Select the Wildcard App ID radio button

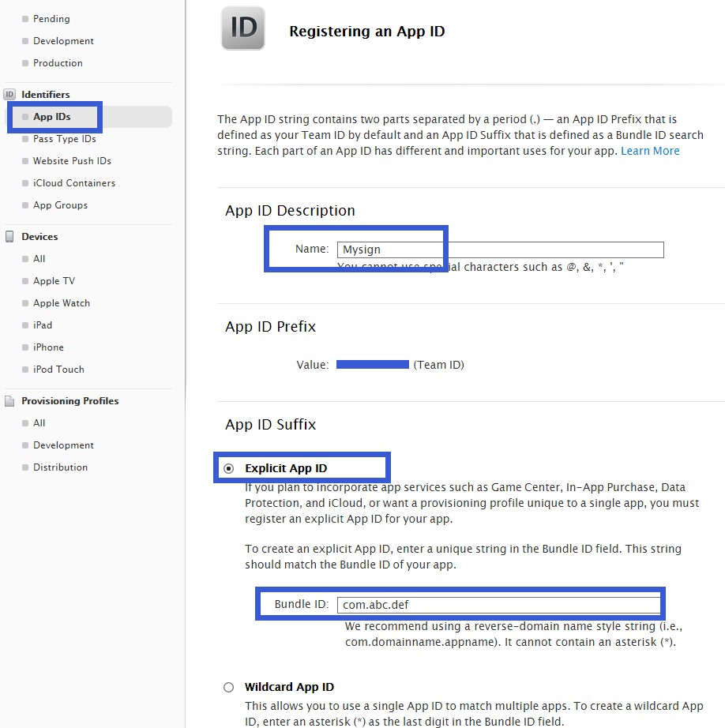[x=229, y=687]
